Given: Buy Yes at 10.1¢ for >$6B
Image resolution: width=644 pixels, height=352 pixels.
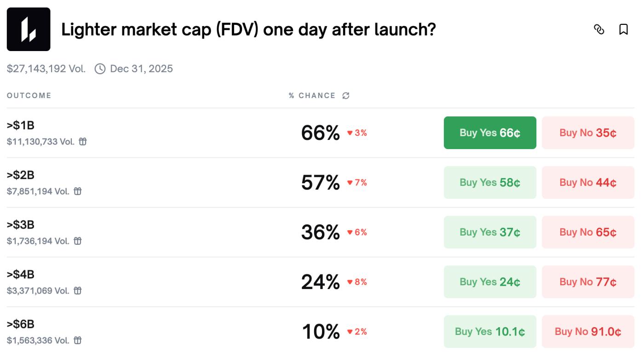Looking at the screenshot, I should 490,331.
